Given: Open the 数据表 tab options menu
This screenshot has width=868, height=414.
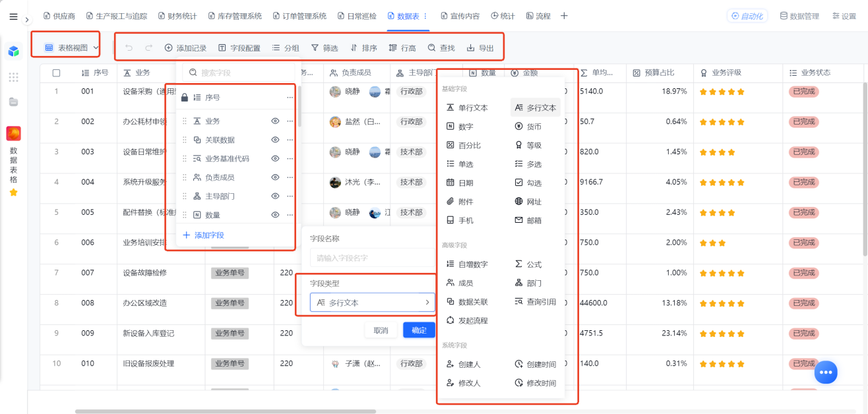Looking at the screenshot, I should 425,16.
